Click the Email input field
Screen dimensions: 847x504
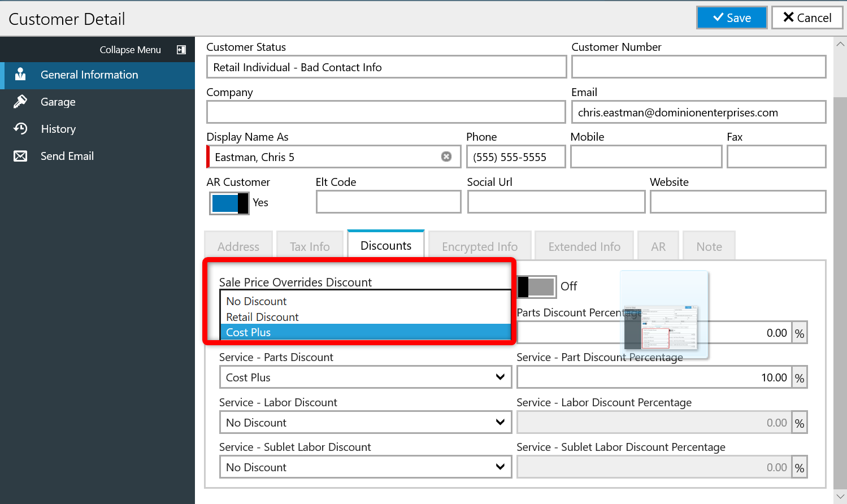(x=698, y=112)
